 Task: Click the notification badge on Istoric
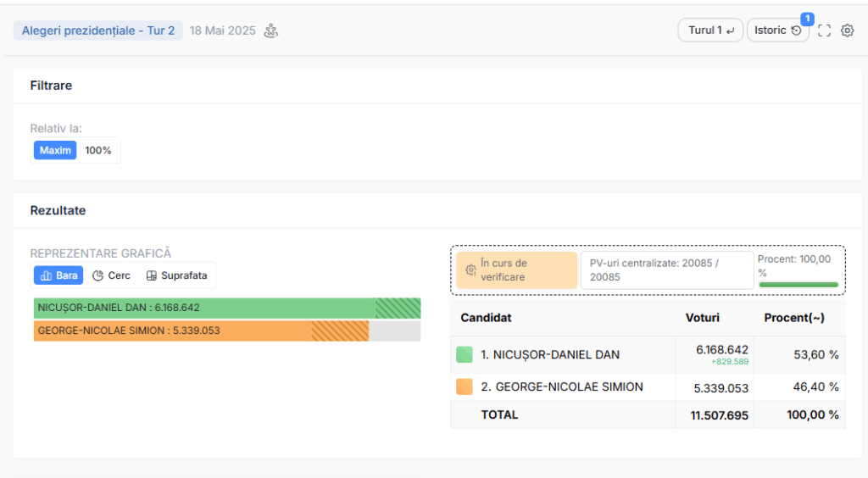point(807,19)
